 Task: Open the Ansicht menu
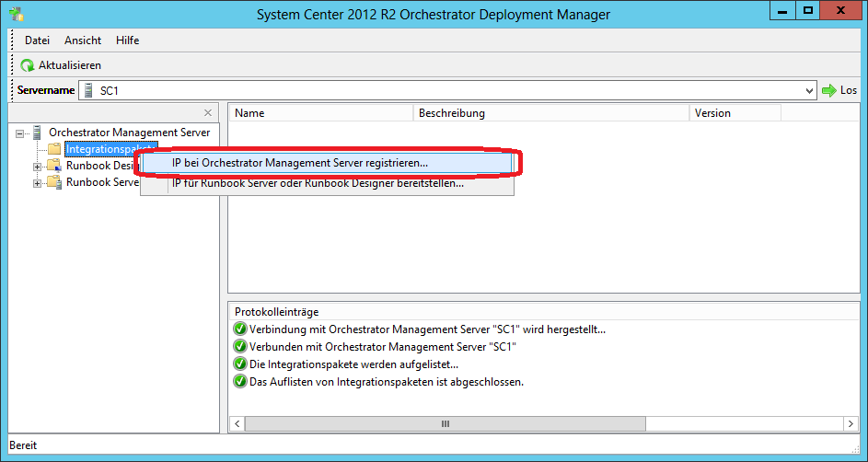[83, 40]
